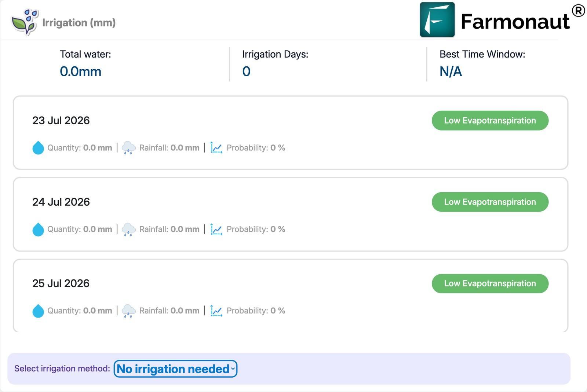Viewport: 587px width, 392px height.
Task: Click the '25 Jul 2026' date
Action: (x=61, y=283)
